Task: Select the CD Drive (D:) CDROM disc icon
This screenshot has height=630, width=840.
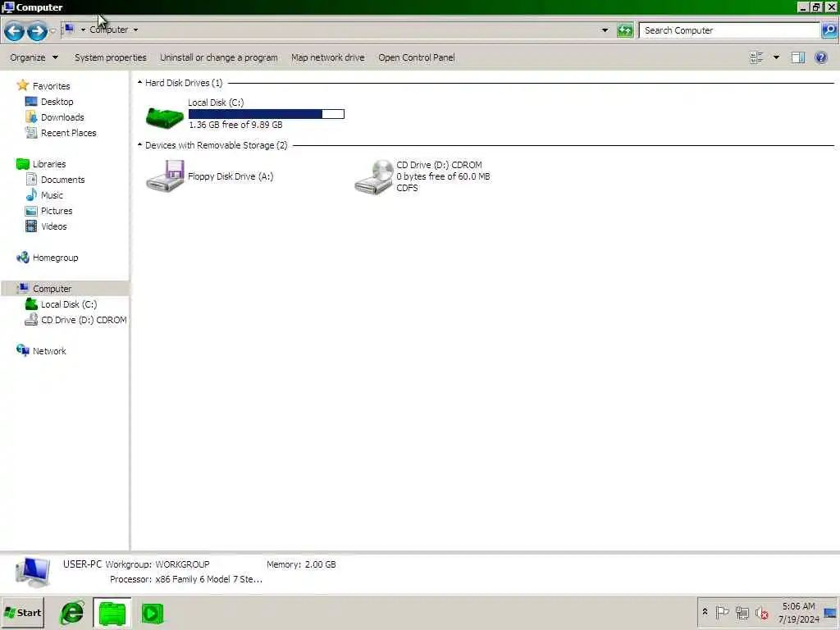Action: (373, 177)
